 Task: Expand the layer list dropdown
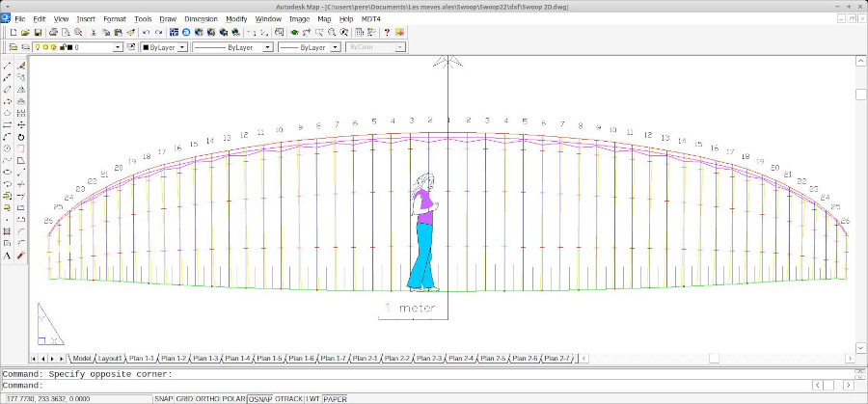(x=118, y=46)
